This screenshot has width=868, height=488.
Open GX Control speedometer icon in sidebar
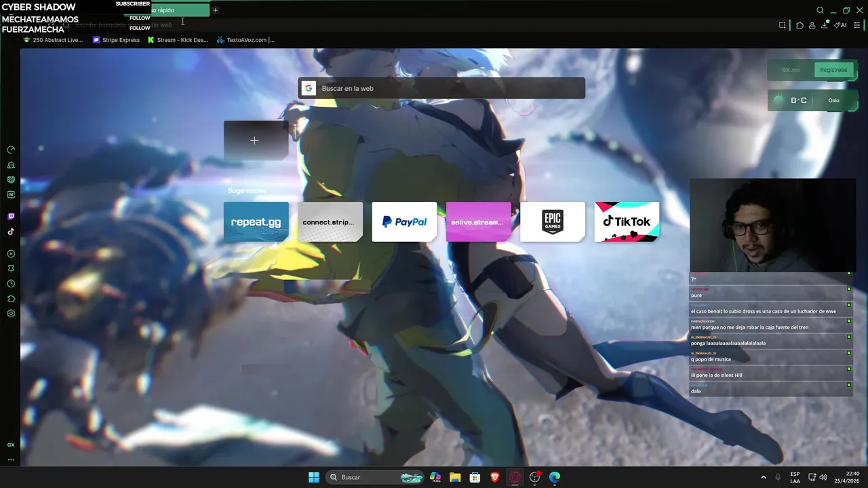pyautogui.click(x=11, y=150)
